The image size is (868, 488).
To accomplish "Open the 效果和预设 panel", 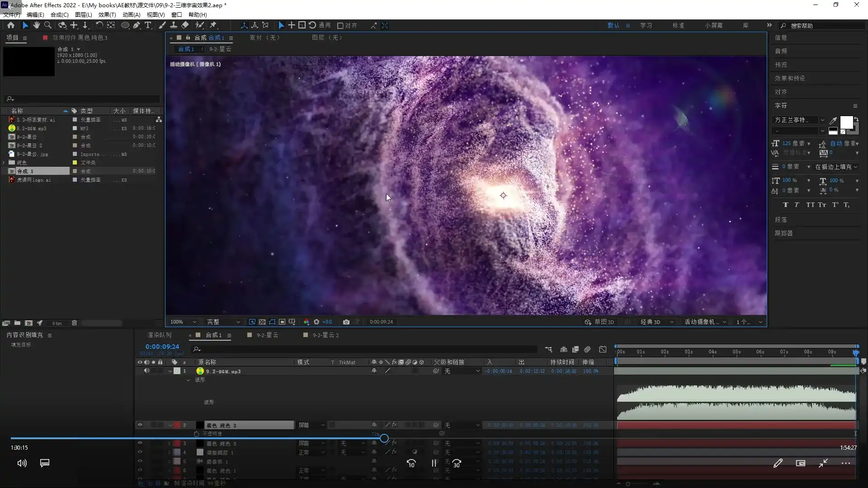I will click(x=790, y=78).
